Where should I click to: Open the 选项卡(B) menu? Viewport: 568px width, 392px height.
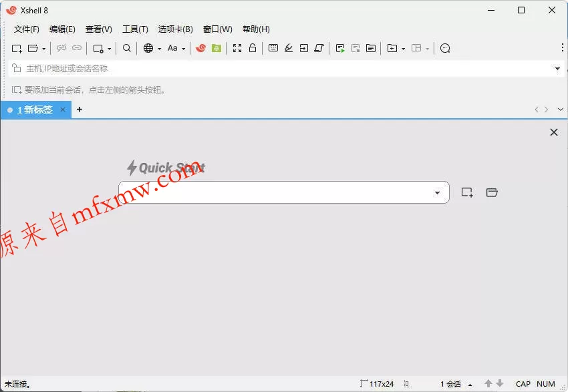(x=175, y=29)
